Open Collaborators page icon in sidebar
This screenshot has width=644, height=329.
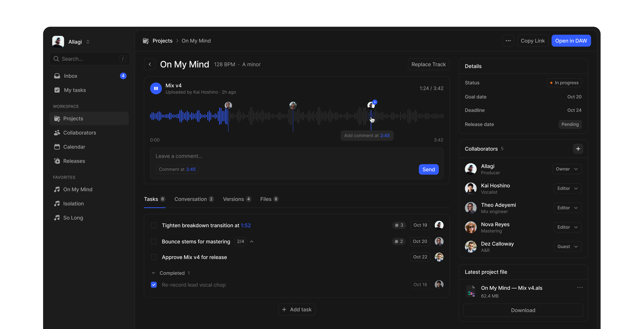coord(57,133)
